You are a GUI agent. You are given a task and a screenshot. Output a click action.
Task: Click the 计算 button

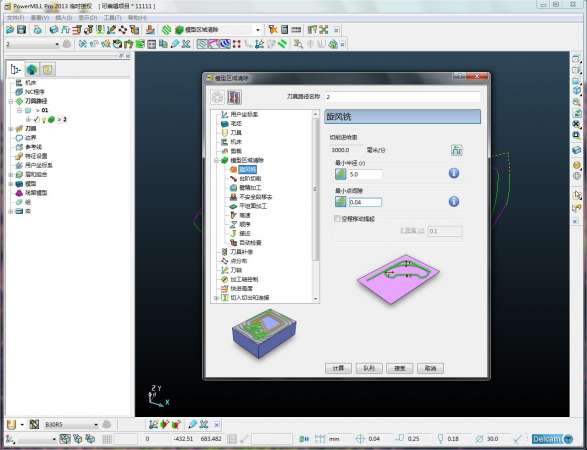point(338,368)
